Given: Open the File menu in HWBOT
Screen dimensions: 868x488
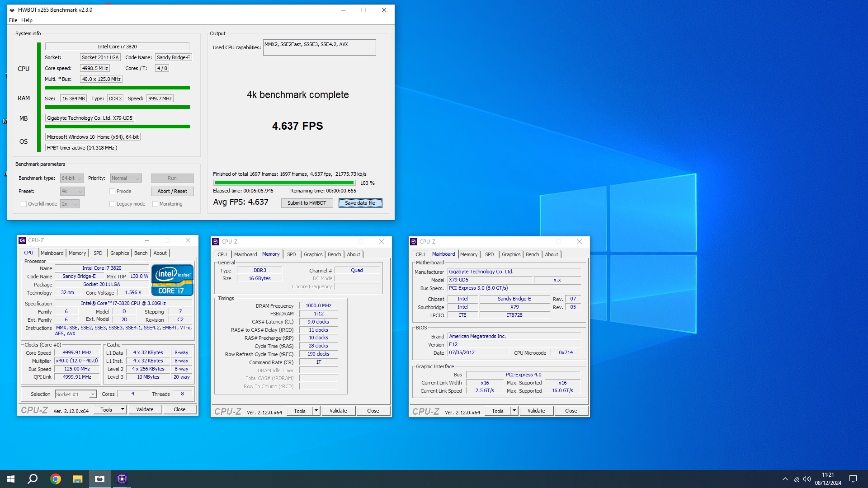Looking at the screenshot, I should tap(13, 20).
